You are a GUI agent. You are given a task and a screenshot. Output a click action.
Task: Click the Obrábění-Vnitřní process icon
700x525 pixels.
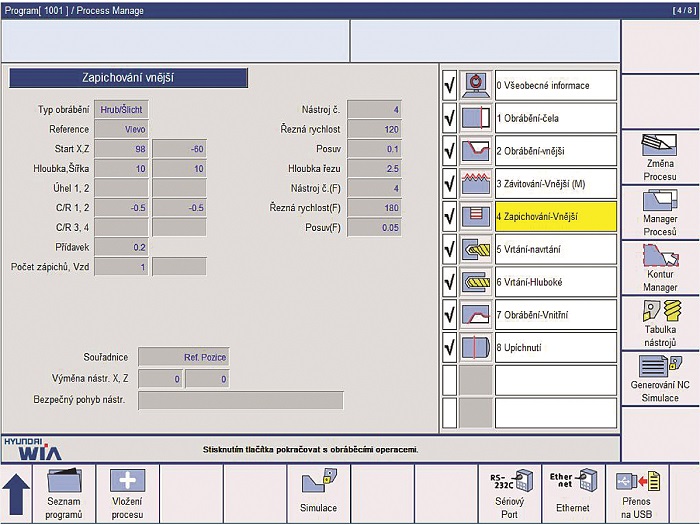pos(476,315)
